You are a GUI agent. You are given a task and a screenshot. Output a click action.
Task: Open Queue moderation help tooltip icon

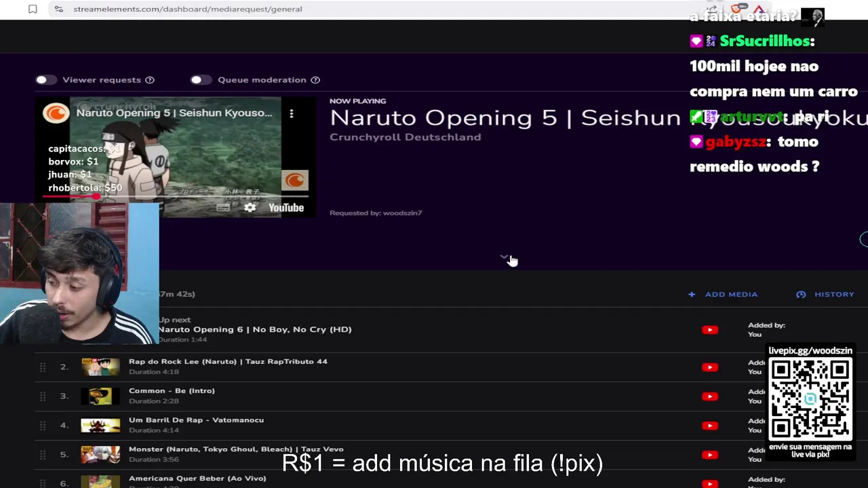coord(315,80)
